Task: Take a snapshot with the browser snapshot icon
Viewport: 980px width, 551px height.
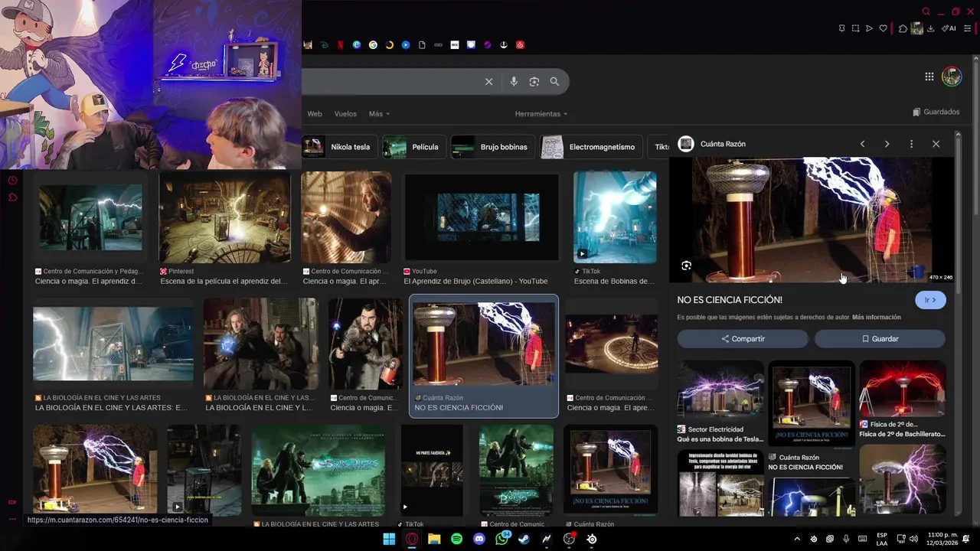Action: [x=855, y=28]
